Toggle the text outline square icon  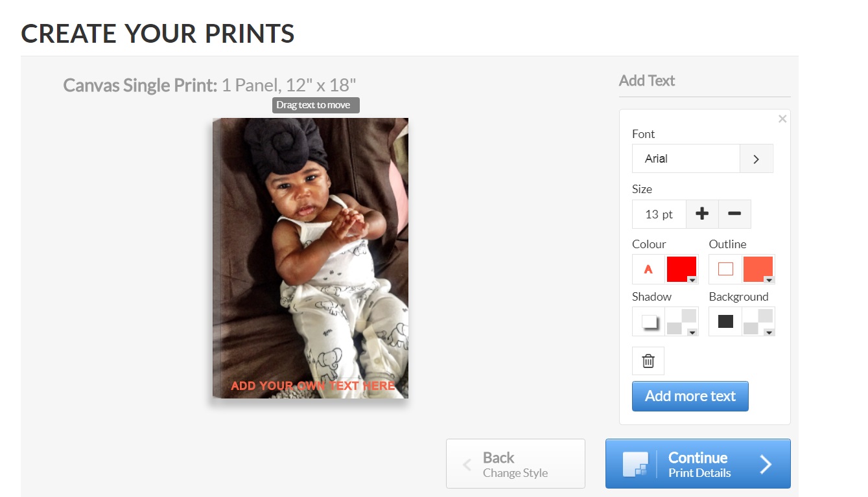tap(725, 270)
